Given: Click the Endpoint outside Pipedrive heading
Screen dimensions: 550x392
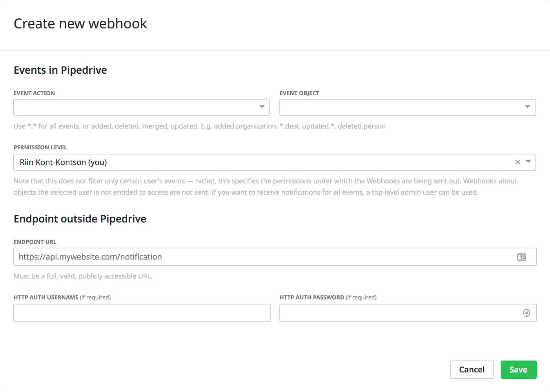Looking at the screenshot, I should (x=80, y=219).
